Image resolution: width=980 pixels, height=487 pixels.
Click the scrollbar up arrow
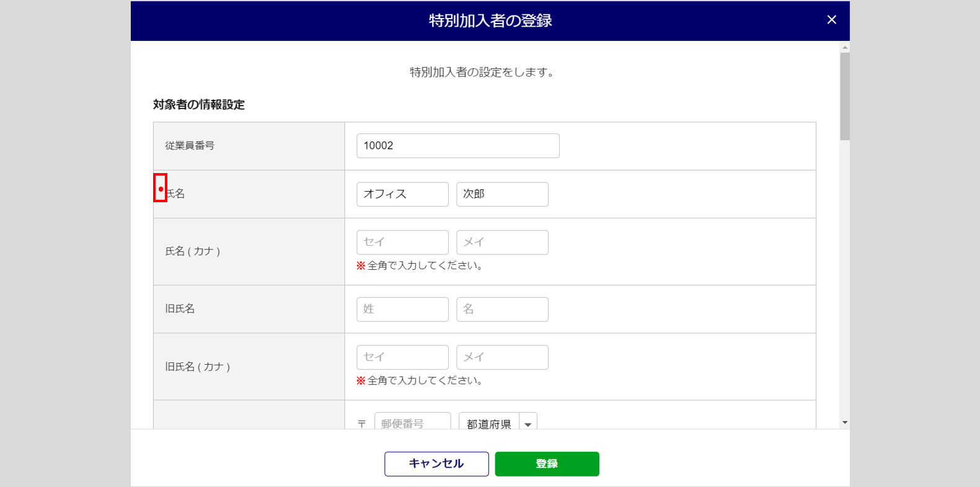pyautogui.click(x=845, y=47)
